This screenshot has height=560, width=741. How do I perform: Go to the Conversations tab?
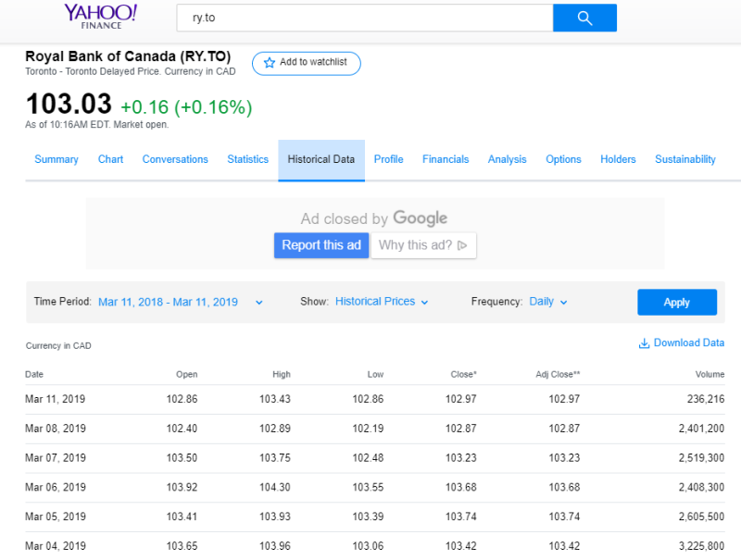(175, 159)
